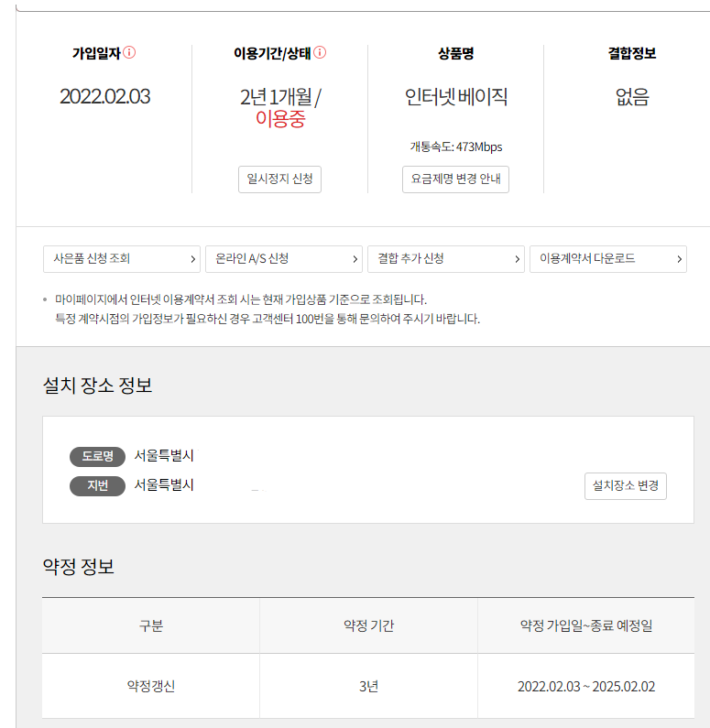This screenshot has height=728, width=710.
Task: Click the 도로명 address badge
Action: (x=97, y=456)
